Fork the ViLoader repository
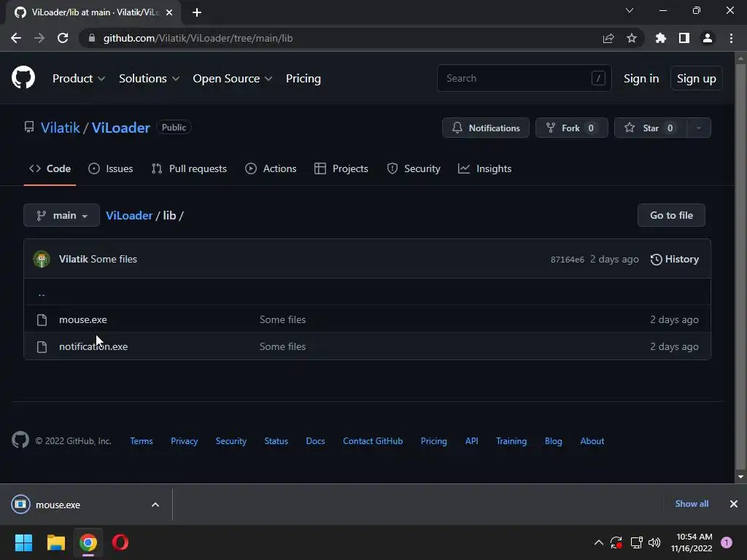 [x=572, y=128]
